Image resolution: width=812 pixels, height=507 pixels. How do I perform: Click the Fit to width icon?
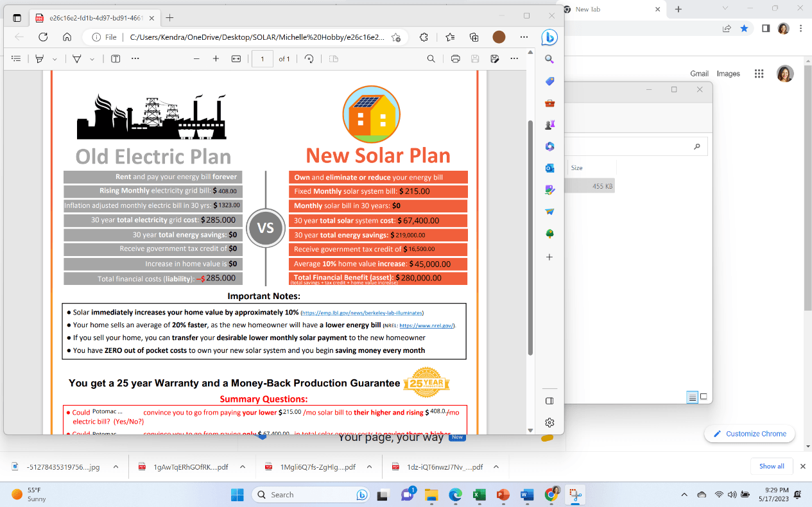point(236,59)
